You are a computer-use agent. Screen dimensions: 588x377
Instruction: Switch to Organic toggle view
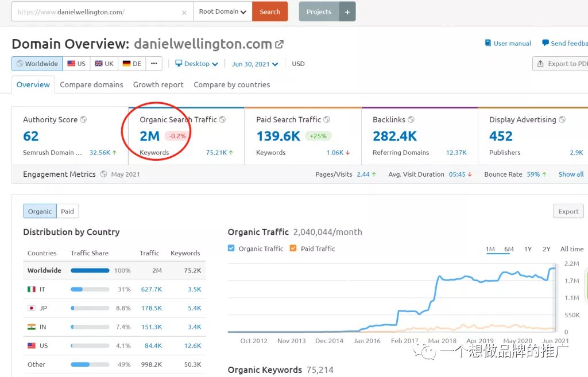[x=40, y=211]
